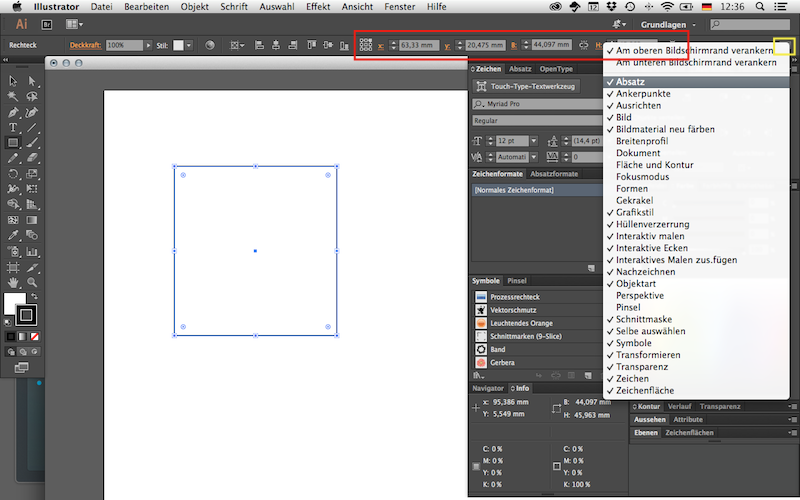The height and width of the screenshot is (500, 800).
Task: Select the black arrow Selection tool
Action: tap(13, 81)
